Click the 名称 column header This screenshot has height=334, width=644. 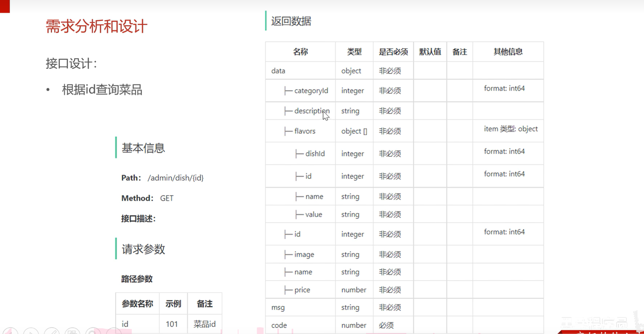[300, 52]
